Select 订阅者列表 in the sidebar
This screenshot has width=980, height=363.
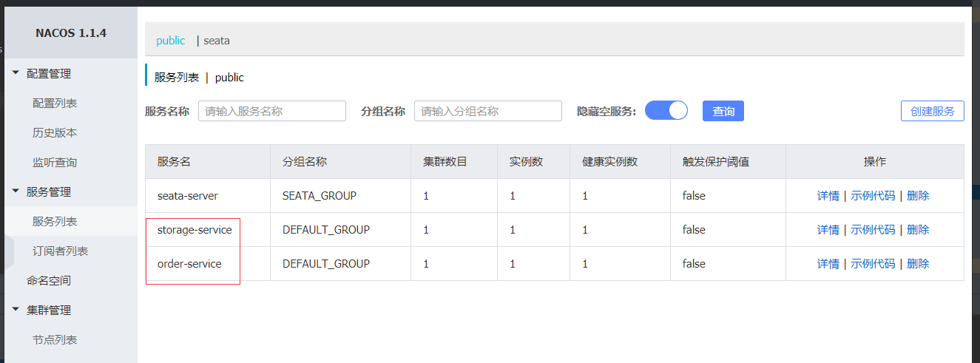click(60, 251)
